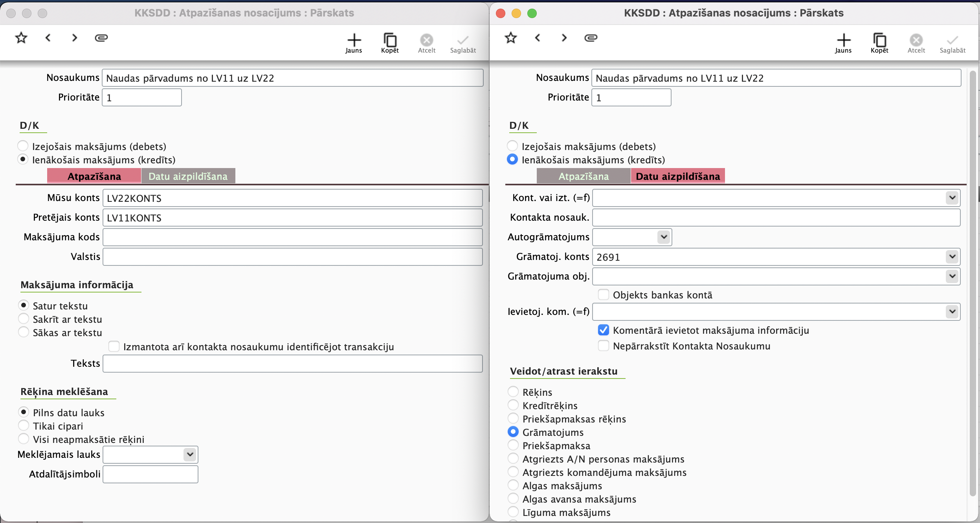Enable Izmantota arī kontakta nosaukumu checkbox
Image resolution: width=980 pixels, height=523 pixels.
[x=114, y=346]
